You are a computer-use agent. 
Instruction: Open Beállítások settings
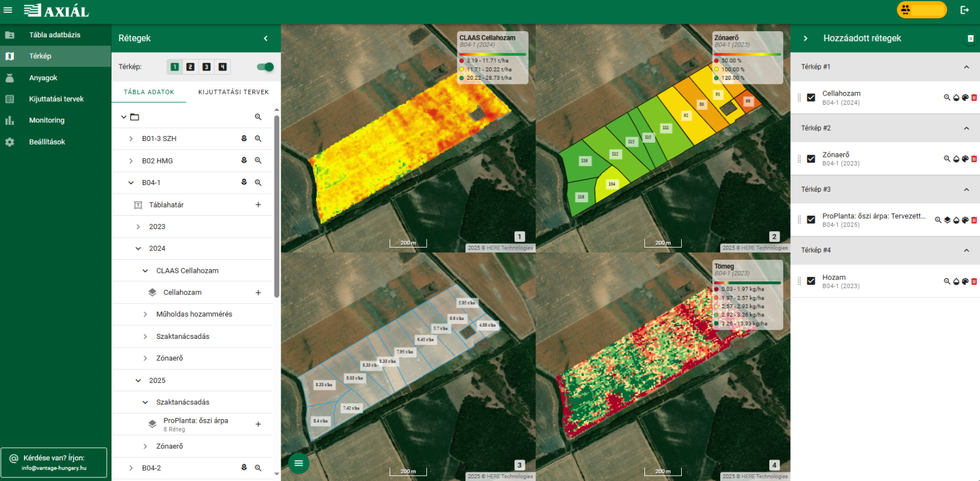coord(55,142)
